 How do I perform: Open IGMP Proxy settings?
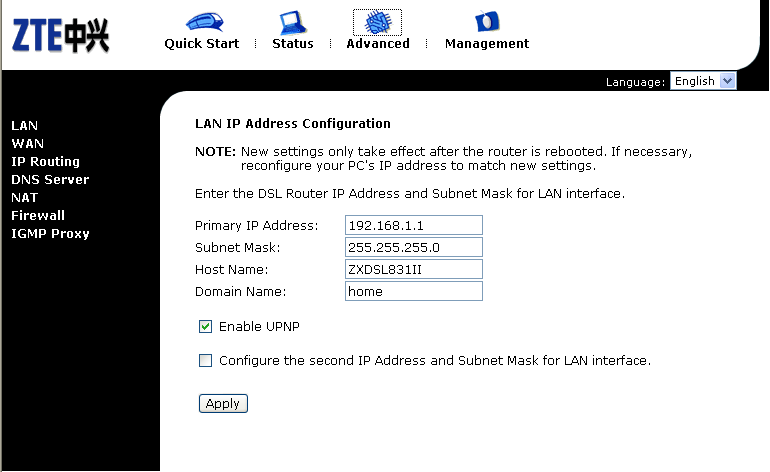[x=50, y=234]
